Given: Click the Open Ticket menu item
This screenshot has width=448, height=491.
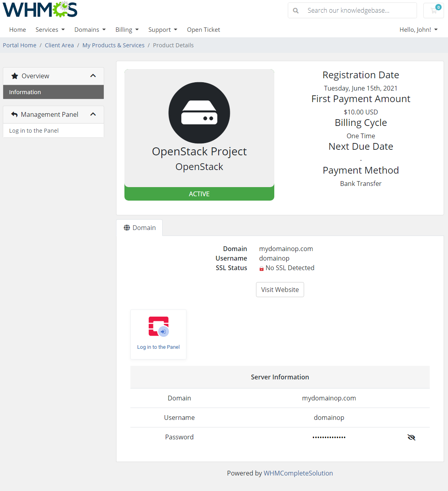Looking at the screenshot, I should pos(204,30).
